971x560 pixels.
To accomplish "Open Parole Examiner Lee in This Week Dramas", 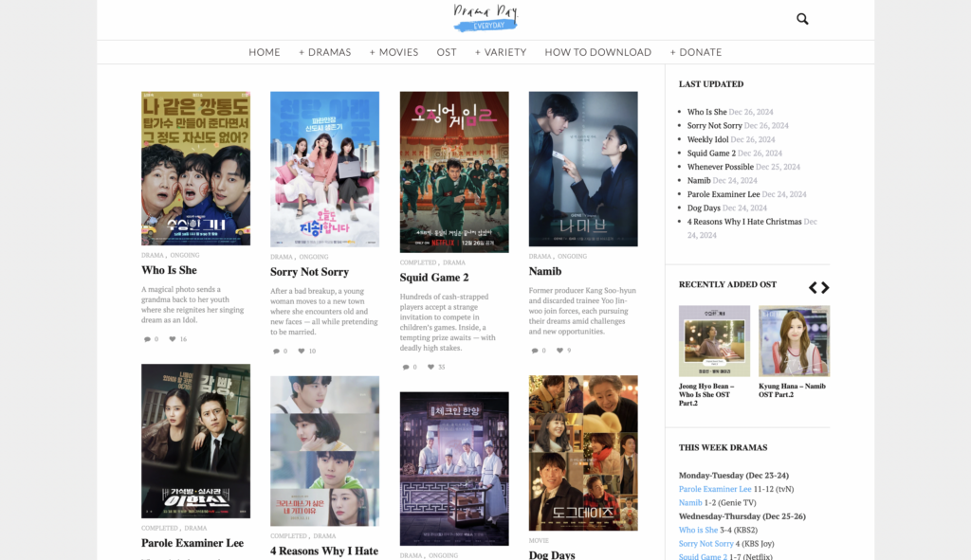I will tap(715, 489).
